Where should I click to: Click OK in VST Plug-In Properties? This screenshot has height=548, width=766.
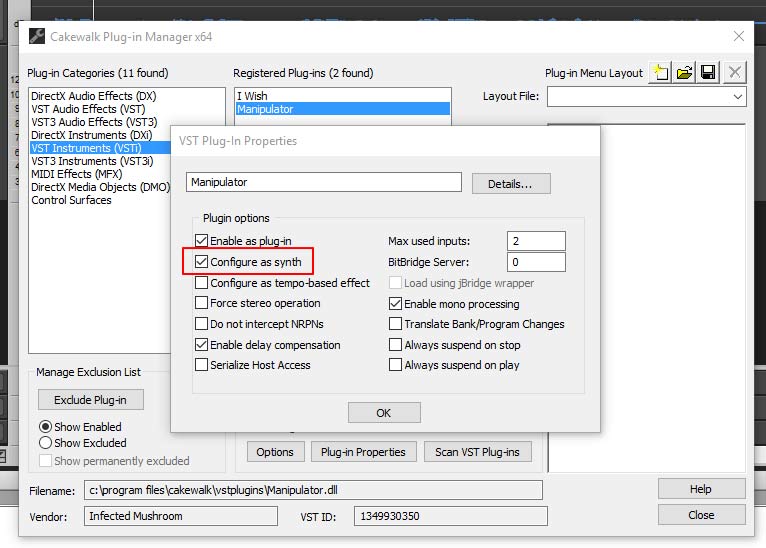(384, 412)
